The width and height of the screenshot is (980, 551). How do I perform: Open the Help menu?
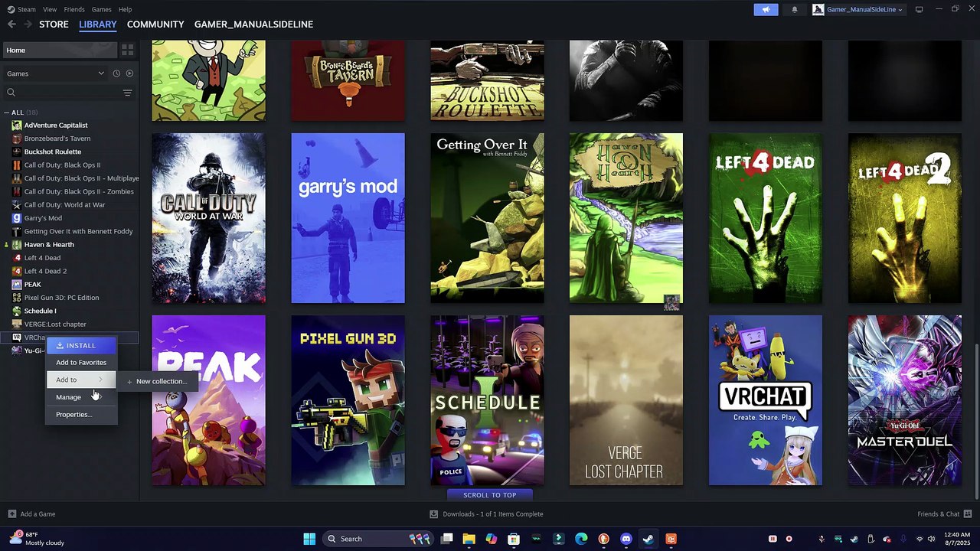click(126, 9)
